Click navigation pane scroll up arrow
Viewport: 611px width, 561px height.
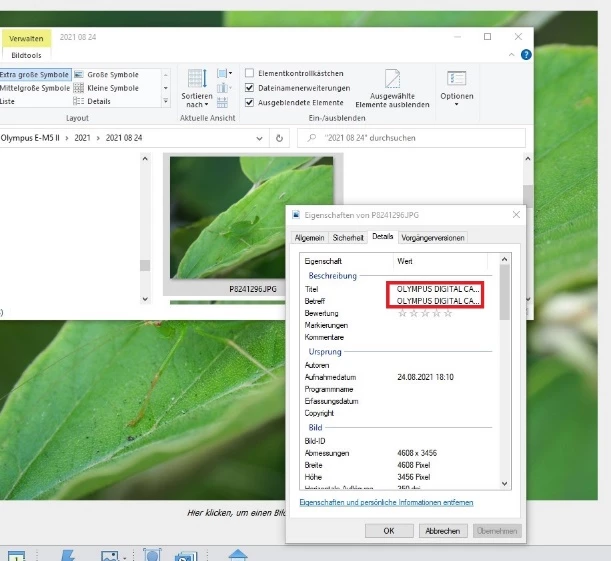point(145,159)
